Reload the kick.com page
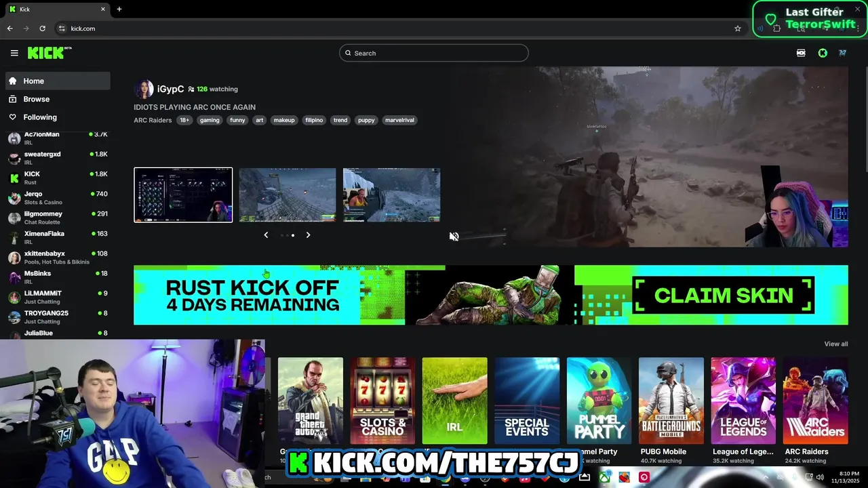The image size is (868, 488). click(x=42, y=28)
